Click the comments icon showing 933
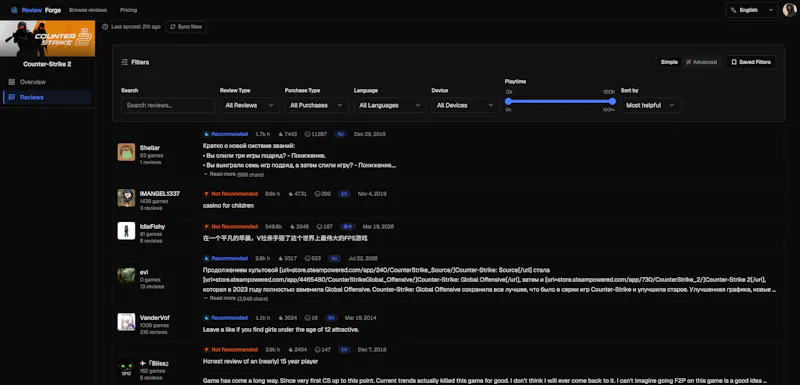Image resolution: width=800 pixels, height=385 pixels. coord(307,259)
